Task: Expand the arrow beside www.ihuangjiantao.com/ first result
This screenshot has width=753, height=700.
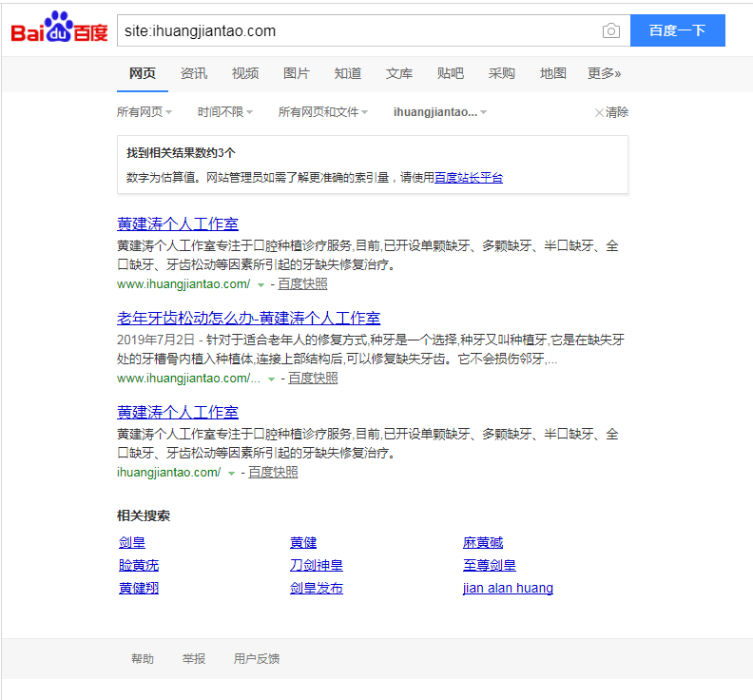Action: pyautogui.click(x=261, y=285)
